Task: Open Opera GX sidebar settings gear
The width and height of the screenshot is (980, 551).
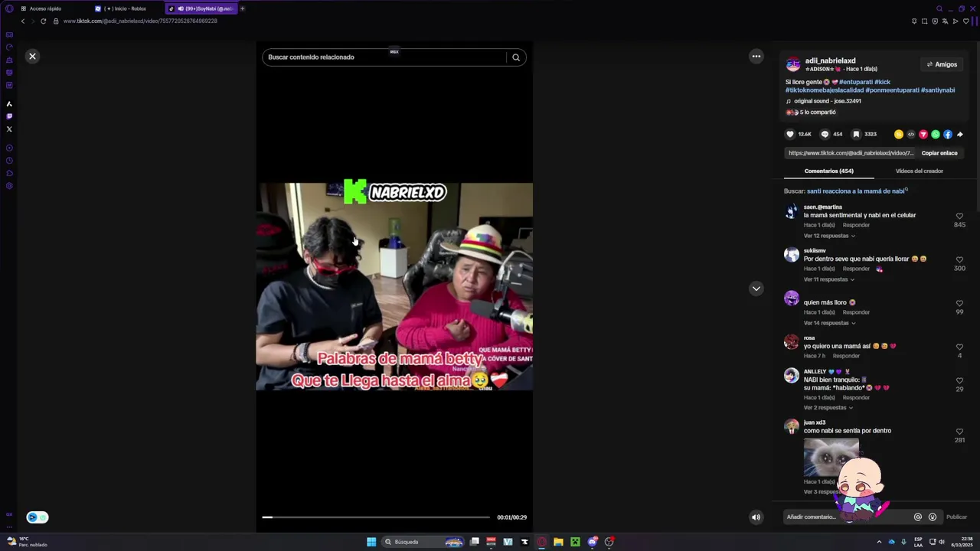Action: pyautogui.click(x=9, y=186)
